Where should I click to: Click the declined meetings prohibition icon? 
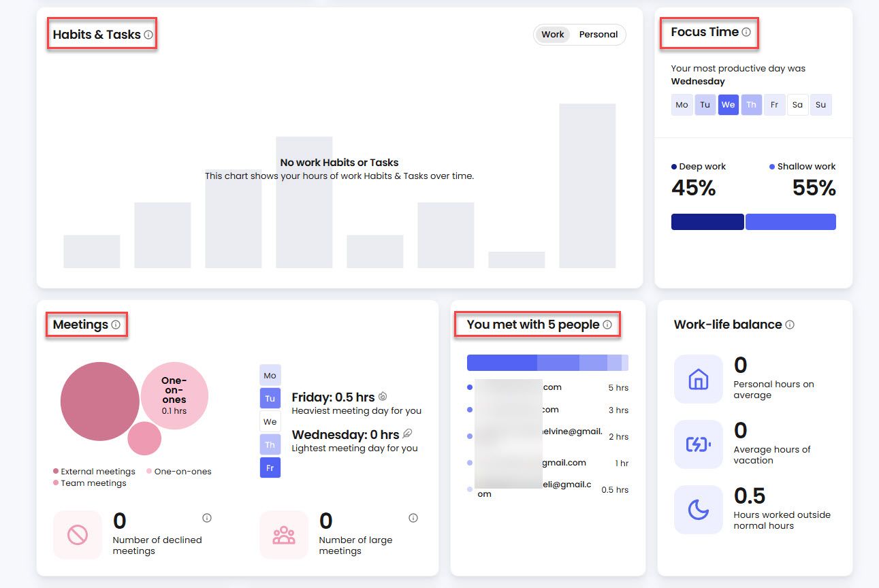click(78, 534)
